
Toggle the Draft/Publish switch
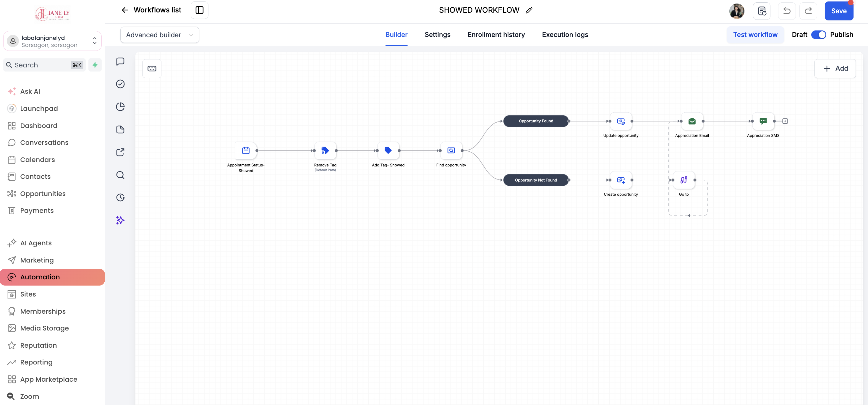pyautogui.click(x=818, y=35)
